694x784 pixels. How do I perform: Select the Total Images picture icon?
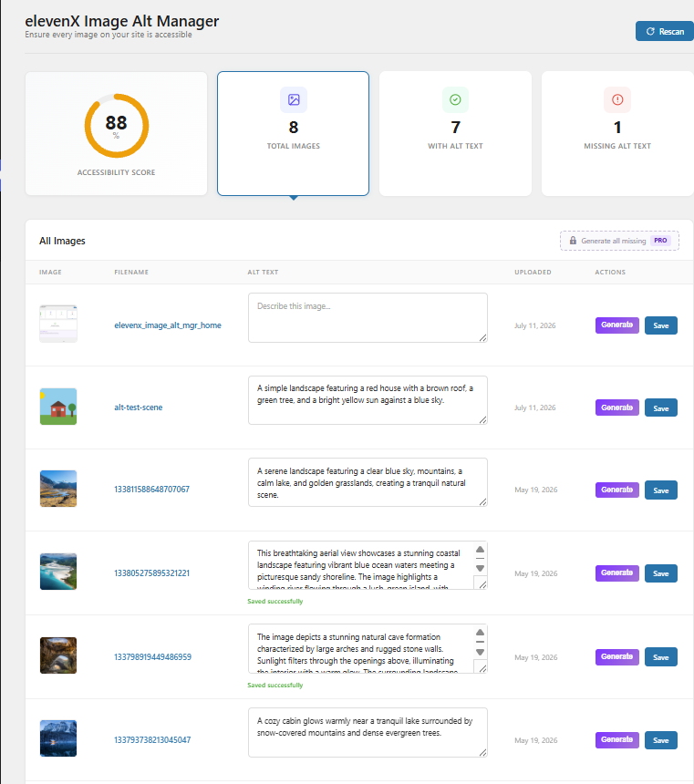click(294, 99)
